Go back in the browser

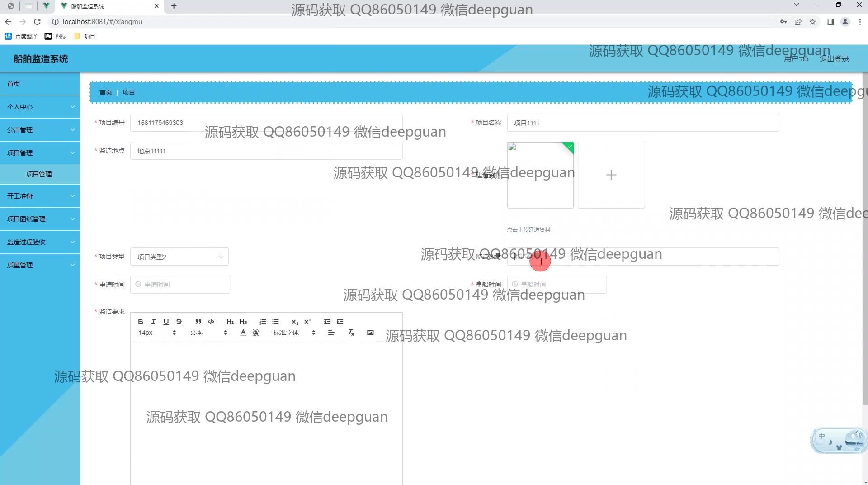pos(8,22)
